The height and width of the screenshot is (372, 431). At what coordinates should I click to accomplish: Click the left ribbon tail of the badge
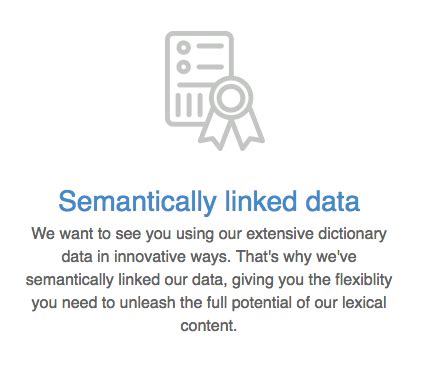click(x=215, y=130)
